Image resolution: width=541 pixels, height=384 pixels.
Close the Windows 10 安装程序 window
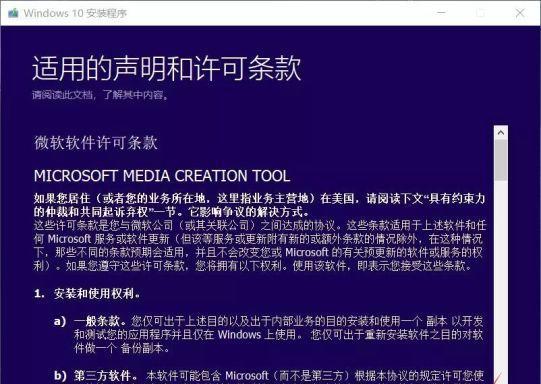click(x=520, y=13)
